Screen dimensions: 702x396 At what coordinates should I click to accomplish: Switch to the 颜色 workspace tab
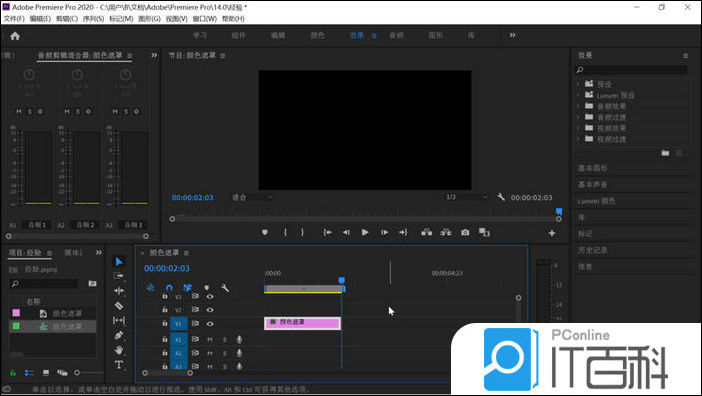pos(317,35)
